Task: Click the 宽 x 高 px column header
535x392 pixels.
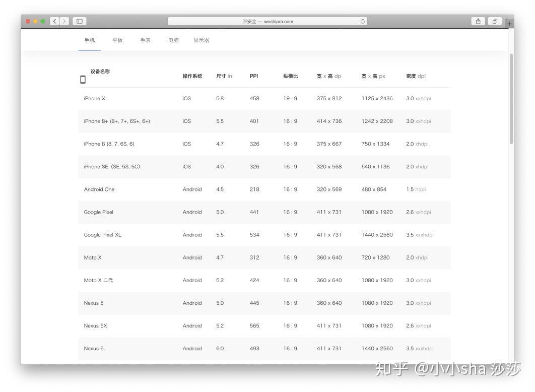Action: pos(373,76)
